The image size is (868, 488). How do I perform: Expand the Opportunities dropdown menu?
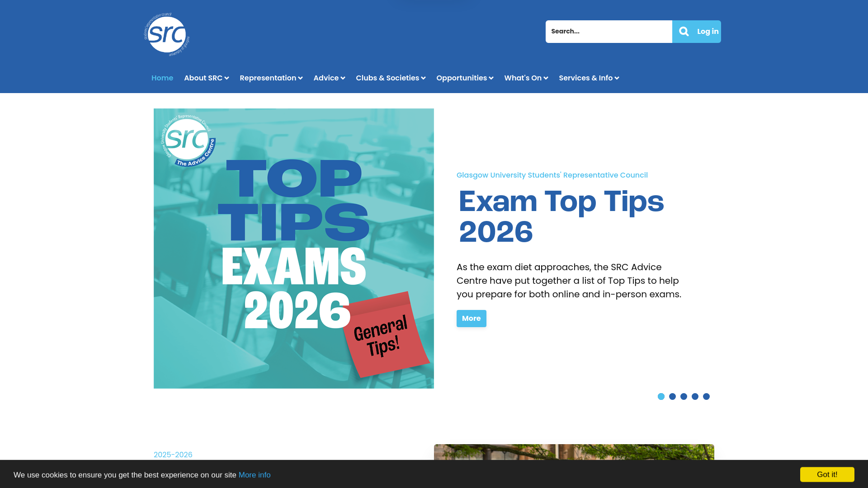tap(465, 78)
